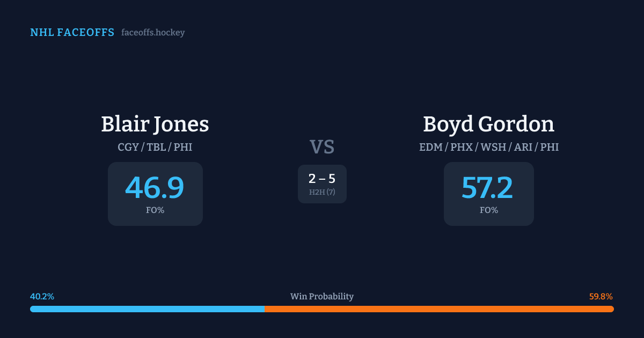Select the Boyd Gordon player name
This screenshot has width=644, height=338.
[x=488, y=124]
